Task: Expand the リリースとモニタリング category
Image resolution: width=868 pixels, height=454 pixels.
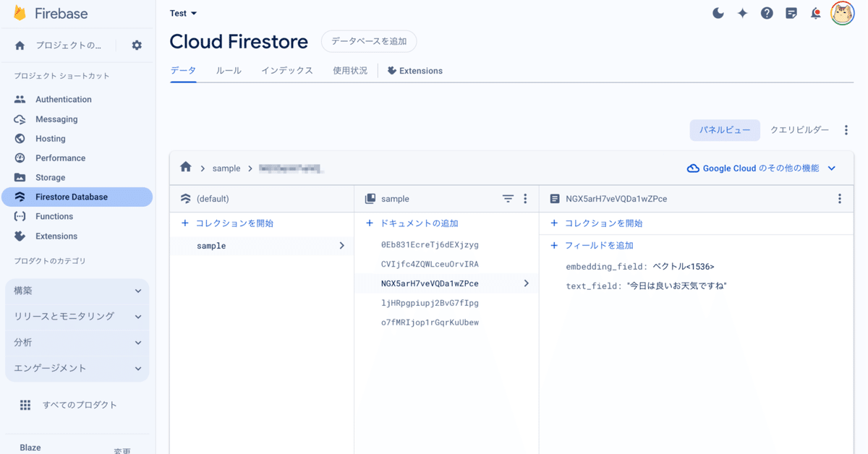Action: click(77, 317)
